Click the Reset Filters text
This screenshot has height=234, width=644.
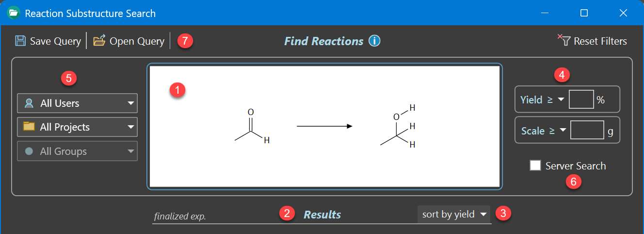coord(600,41)
